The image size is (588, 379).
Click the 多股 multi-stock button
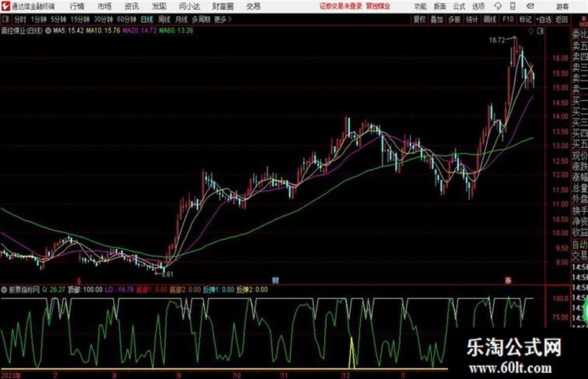[x=454, y=19]
